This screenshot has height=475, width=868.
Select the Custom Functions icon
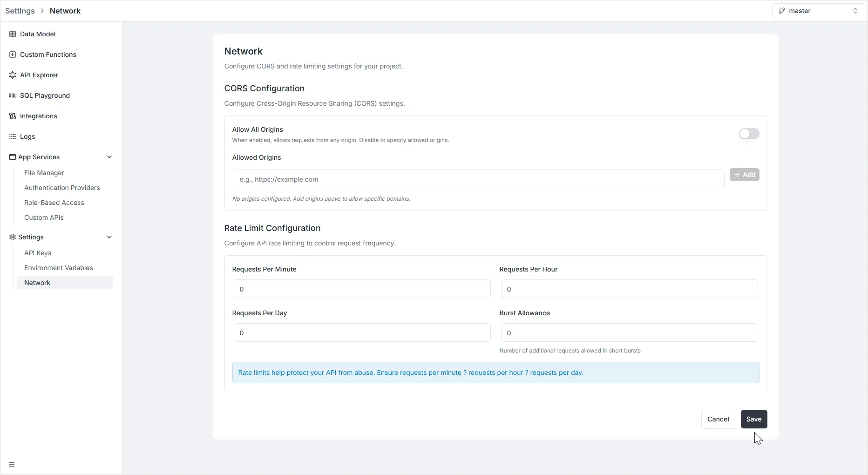(13, 54)
